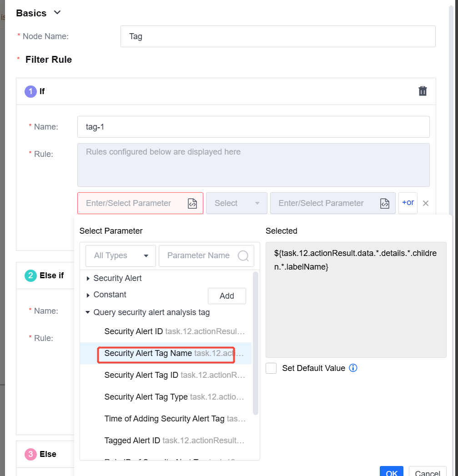Expand the Constant tree node
Image resolution: width=458 pixels, height=476 pixels.
pos(88,295)
